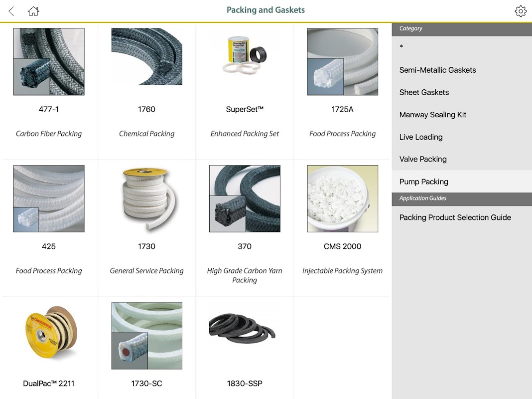Viewport: 532px width, 399px height.
Task: Click the 1760 product name
Action: click(146, 109)
